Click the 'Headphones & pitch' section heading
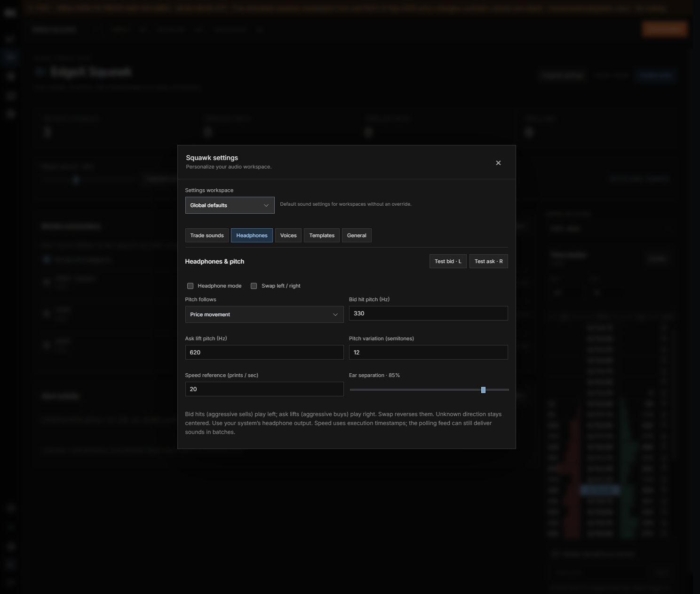Image resolution: width=700 pixels, height=594 pixels. (215, 261)
